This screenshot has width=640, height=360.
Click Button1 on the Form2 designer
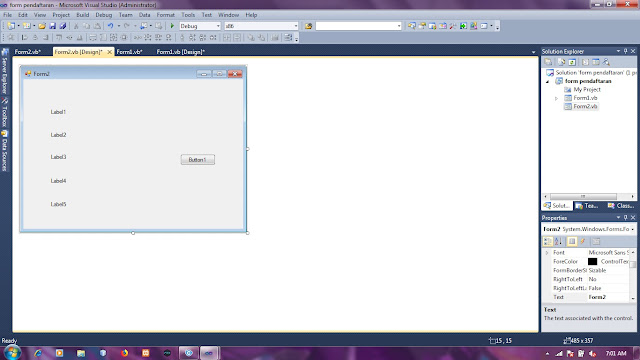click(198, 160)
